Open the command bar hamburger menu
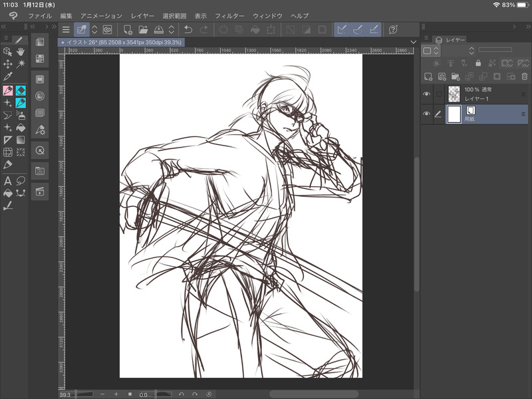Viewport: 532px width, 399px height. 66,29
